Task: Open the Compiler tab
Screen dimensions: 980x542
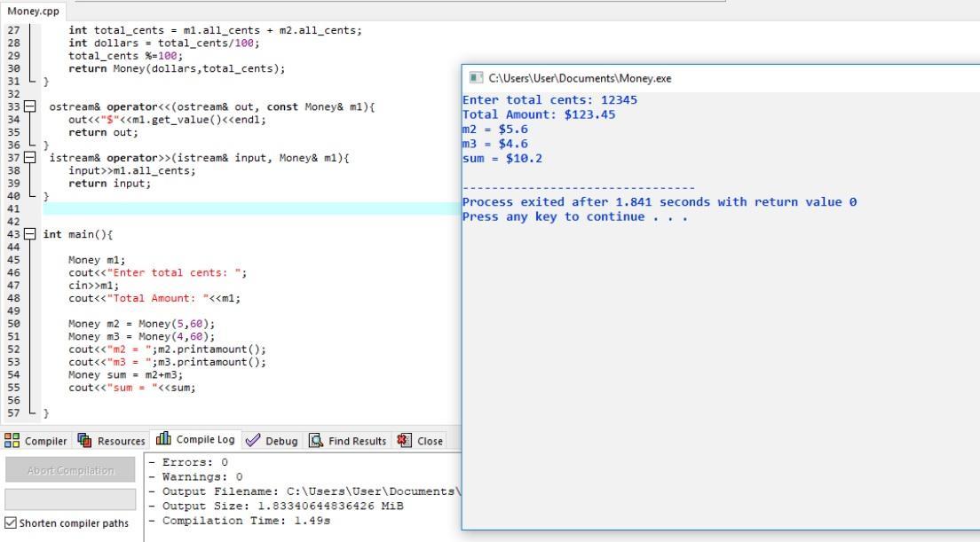Action: pos(44,441)
